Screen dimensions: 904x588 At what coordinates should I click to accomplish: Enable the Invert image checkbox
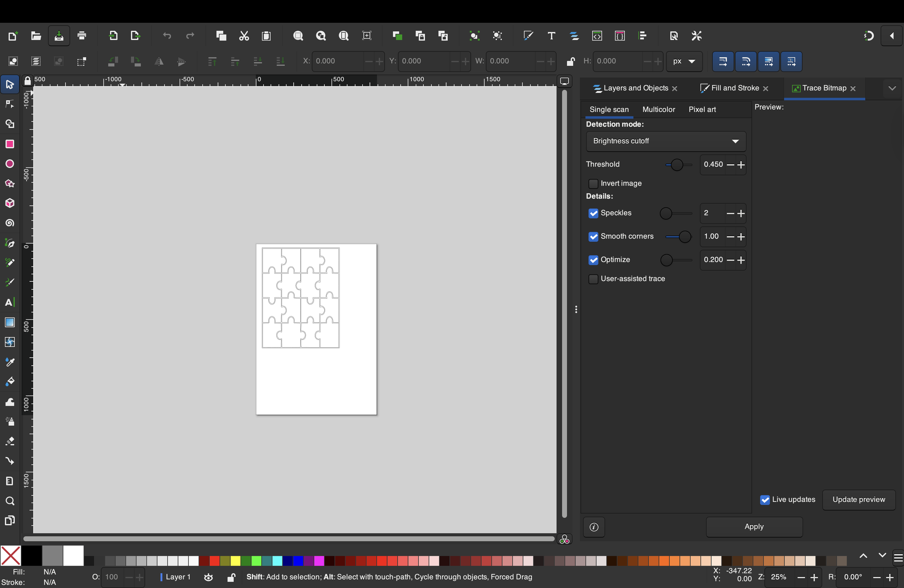(593, 183)
